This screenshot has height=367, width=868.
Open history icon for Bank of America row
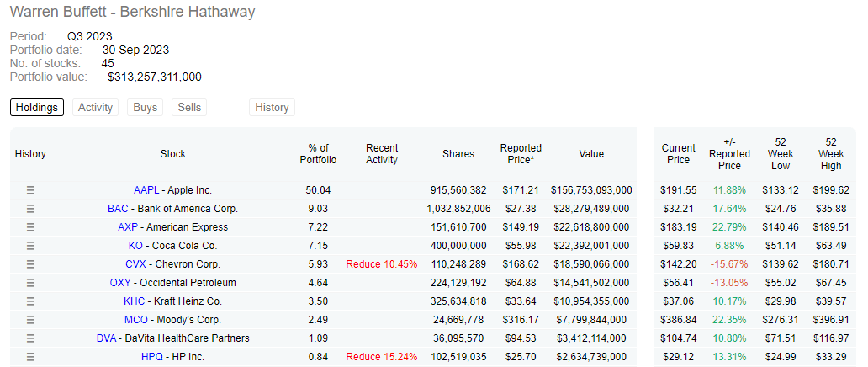pyautogui.click(x=30, y=209)
